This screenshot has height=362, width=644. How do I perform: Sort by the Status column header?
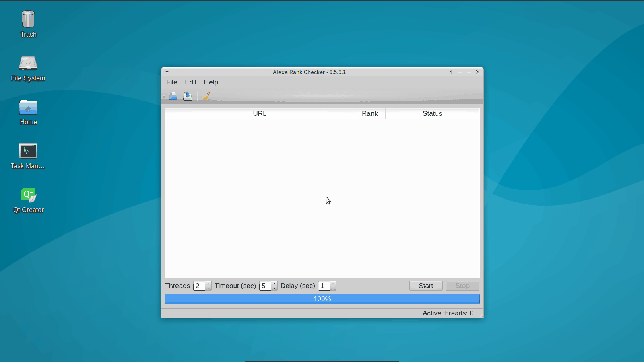pyautogui.click(x=432, y=113)
